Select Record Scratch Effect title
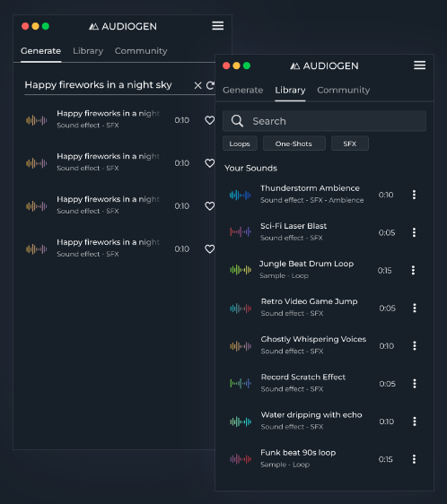 point(303,377)
